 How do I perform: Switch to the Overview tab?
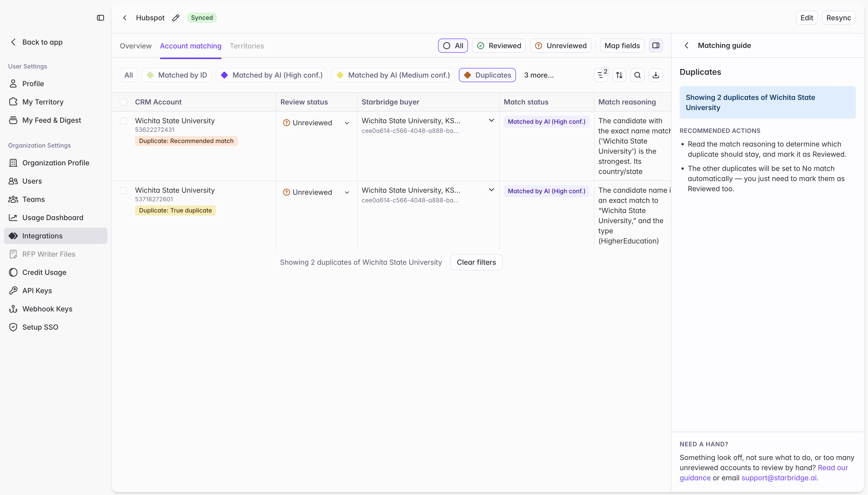point(136,46)
